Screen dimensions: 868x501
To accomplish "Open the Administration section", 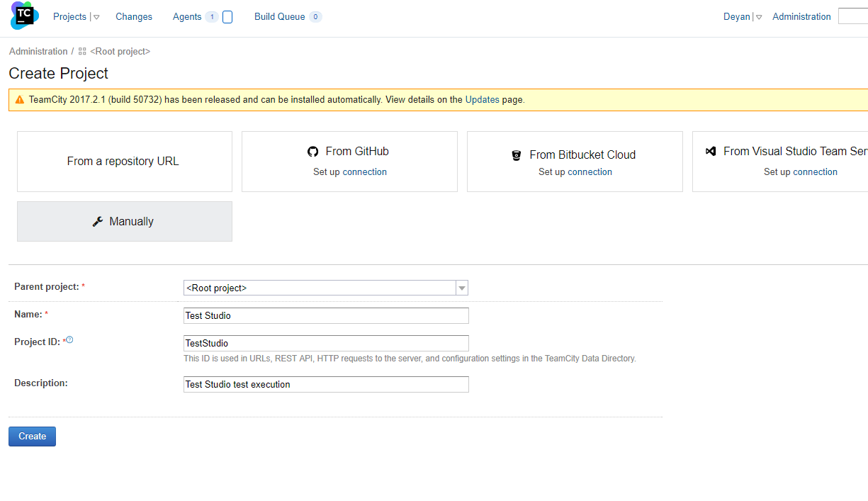I will point(801,16).
